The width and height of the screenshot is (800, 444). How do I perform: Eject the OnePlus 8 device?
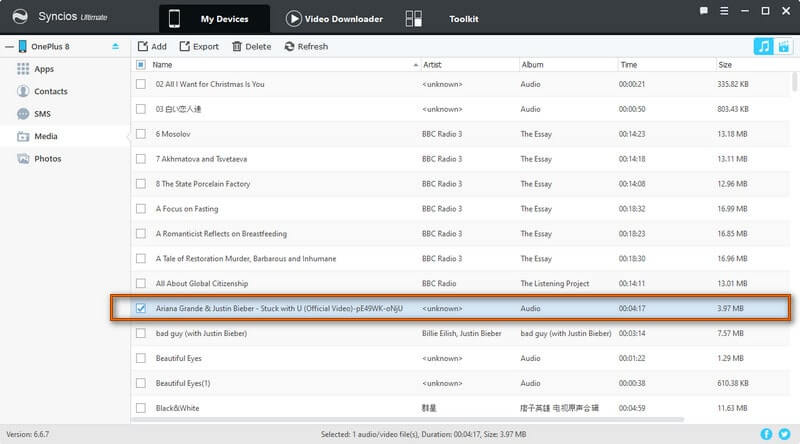[115, 46]
